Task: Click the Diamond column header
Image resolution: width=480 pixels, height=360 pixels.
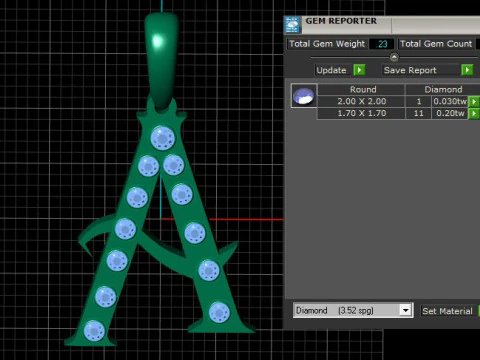Action: click(x=443, y=89)
